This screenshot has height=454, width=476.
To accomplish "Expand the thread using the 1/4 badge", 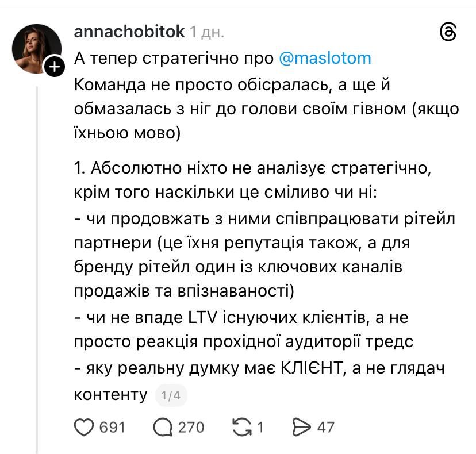I will point(171,395).
